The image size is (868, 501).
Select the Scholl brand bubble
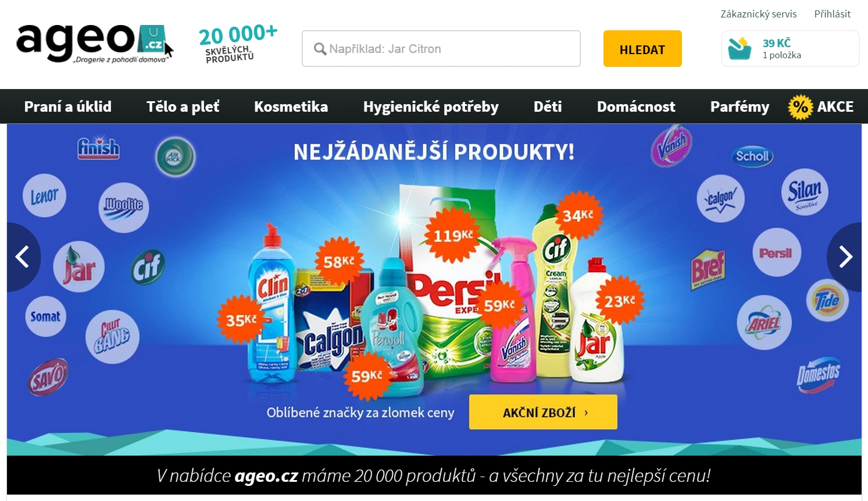752,156
